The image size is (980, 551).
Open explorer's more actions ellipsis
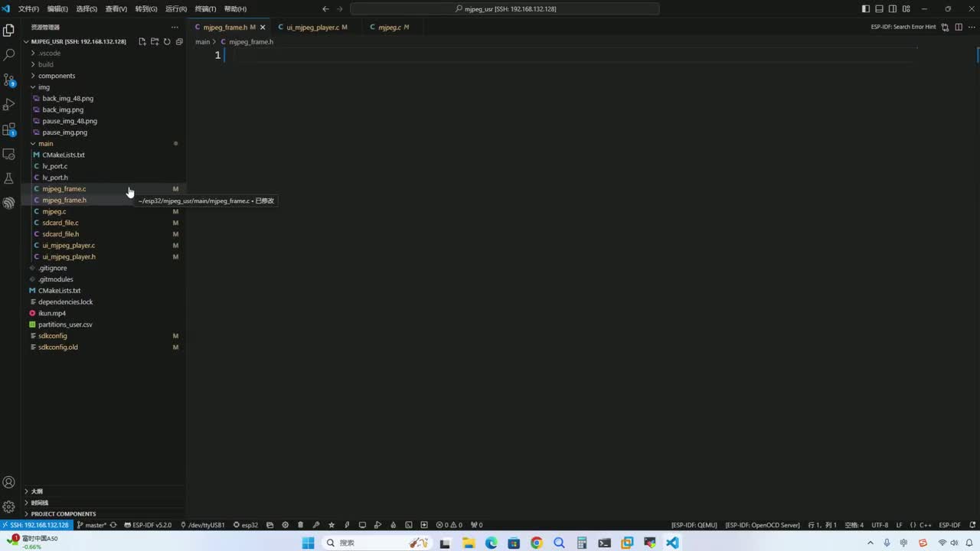(175, 27)
